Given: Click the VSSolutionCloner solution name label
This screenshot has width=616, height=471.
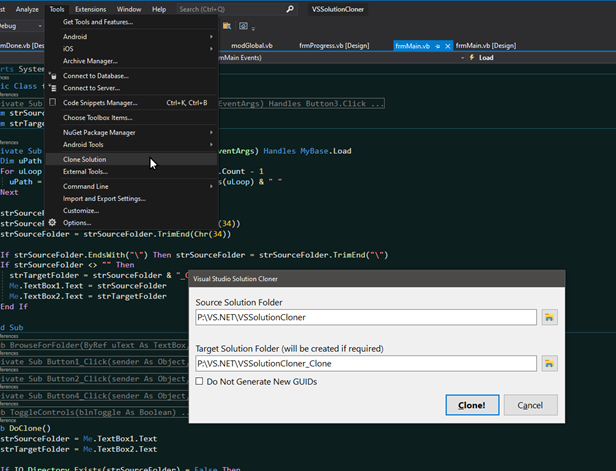Looking at the screenshot, I should coord(338,9).
